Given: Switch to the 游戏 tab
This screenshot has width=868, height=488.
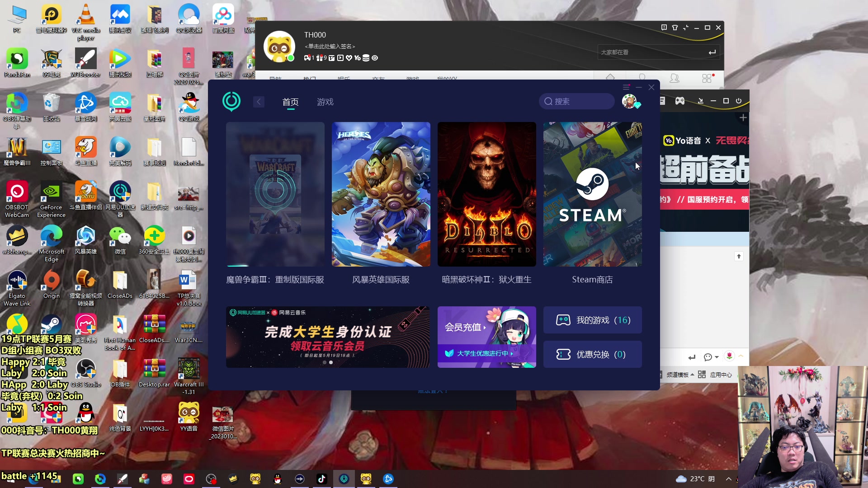Looking at the screenshot, I should pyautogui.click(x=325, y=102).
